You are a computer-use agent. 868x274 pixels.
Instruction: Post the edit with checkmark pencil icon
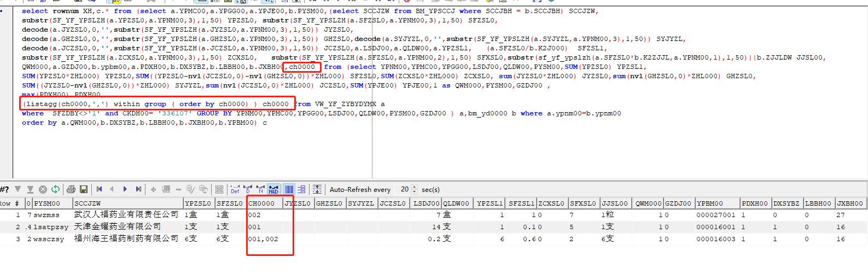coord(190,189)
